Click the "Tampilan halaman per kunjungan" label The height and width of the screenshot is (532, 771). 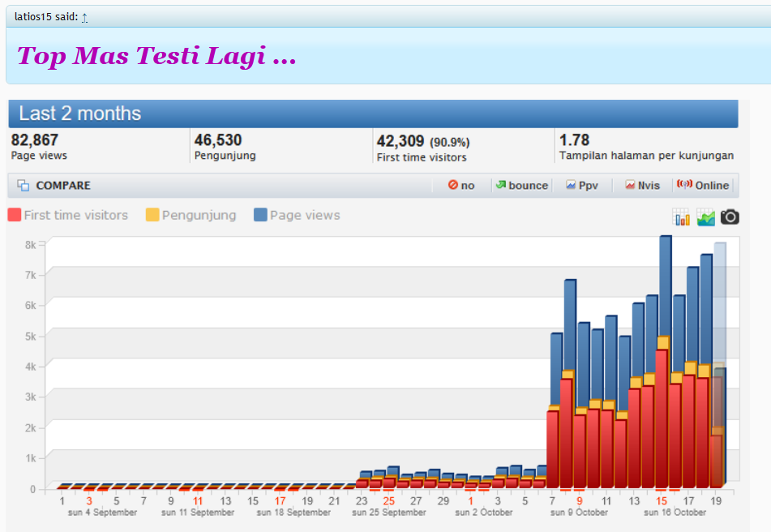(x=646, y=156)
